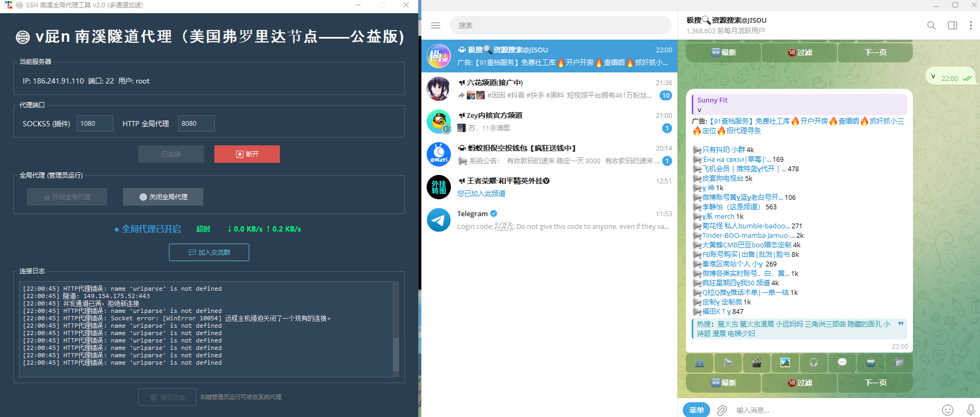980x417 pixels.
Task: Open 王者荣耀·和平精英外挂 chat
Action: [549, 187]
